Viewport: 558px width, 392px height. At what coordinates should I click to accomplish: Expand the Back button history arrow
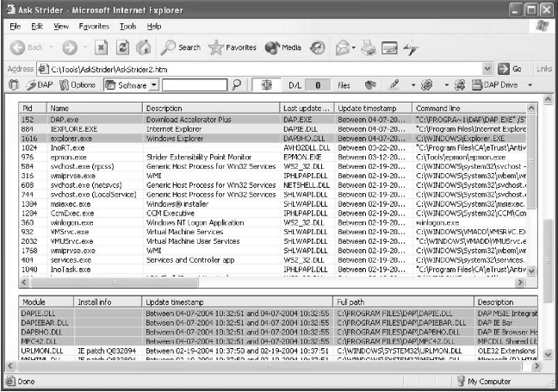49,47
